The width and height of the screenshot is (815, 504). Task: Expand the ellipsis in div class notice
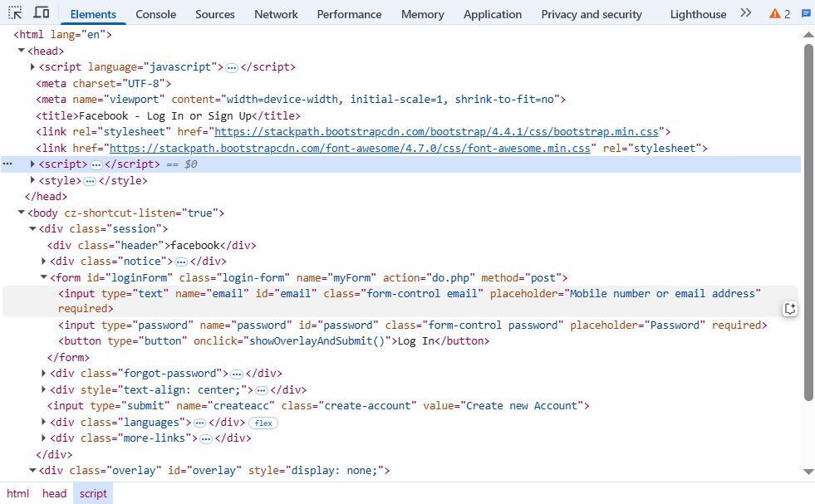pyautogui.click(x=181, y=262)
